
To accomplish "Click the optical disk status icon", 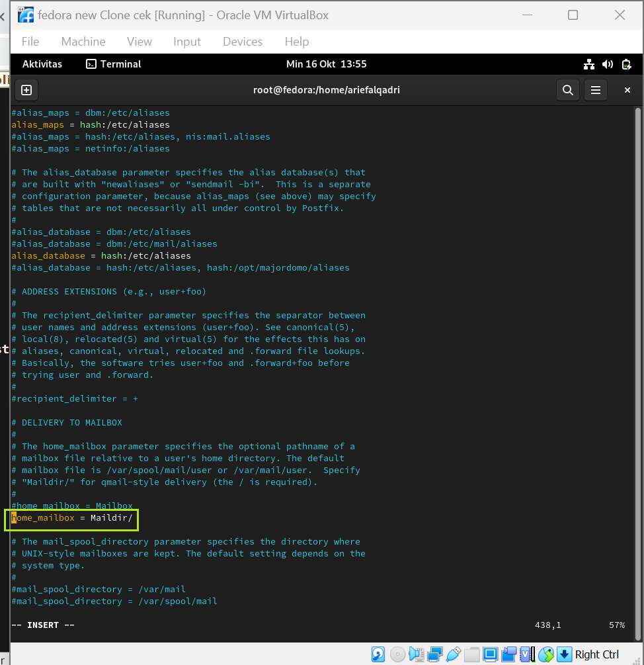I will tap(397, 654).
